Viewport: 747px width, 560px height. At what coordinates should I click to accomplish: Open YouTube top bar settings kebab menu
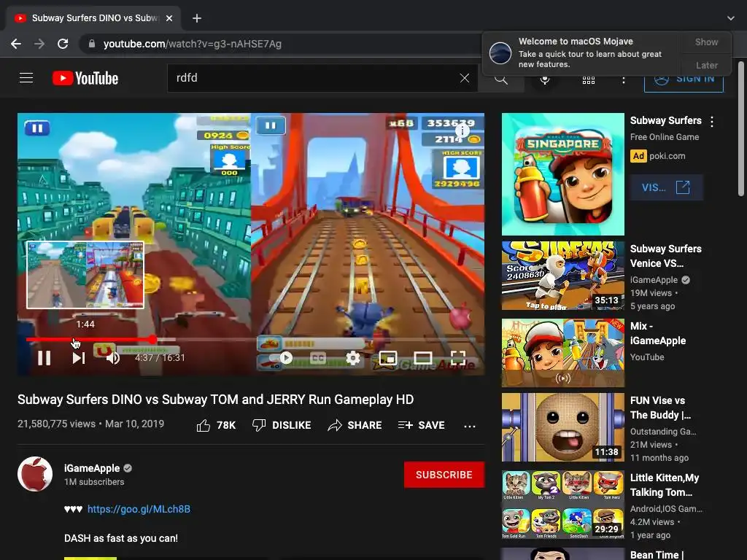[623, 80]
